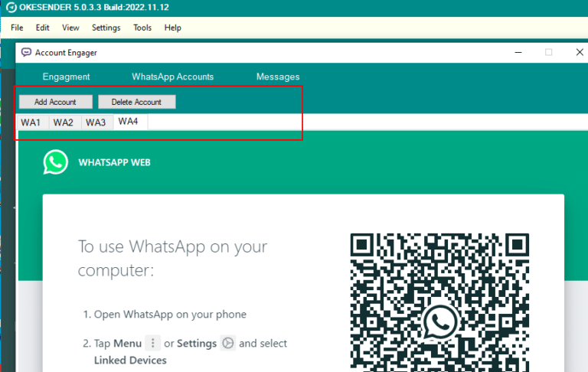Choose the WA4 account tab
The image size is (588, 372).
tap(129, 122)
